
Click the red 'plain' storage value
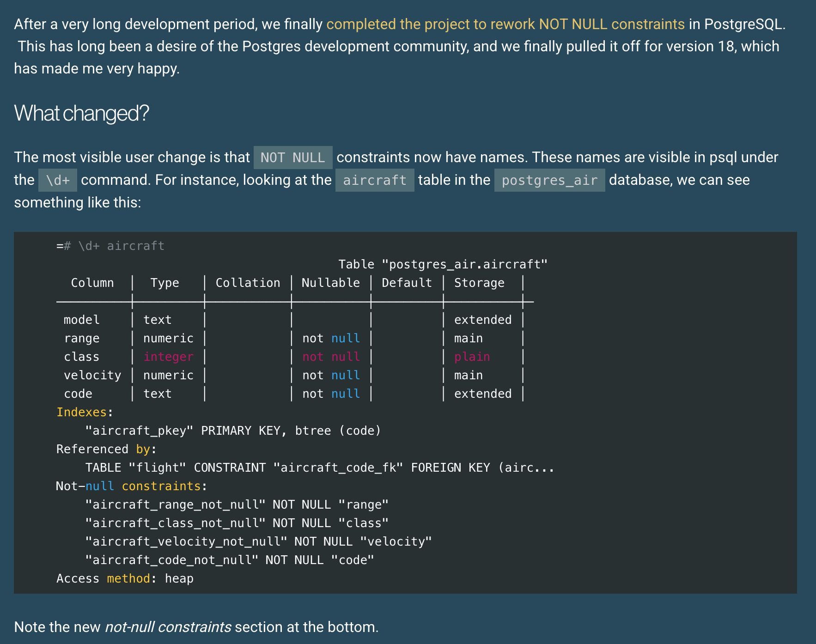pos(472,357)
